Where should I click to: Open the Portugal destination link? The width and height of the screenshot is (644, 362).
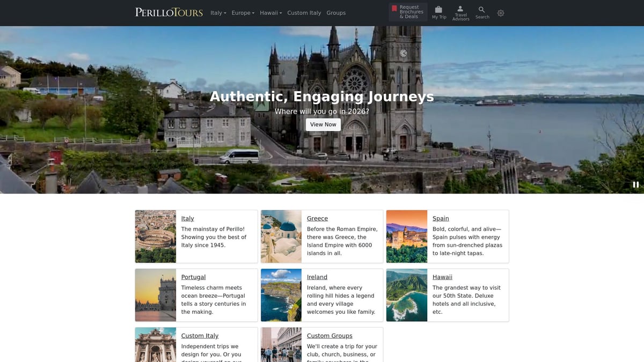[193, 277]
